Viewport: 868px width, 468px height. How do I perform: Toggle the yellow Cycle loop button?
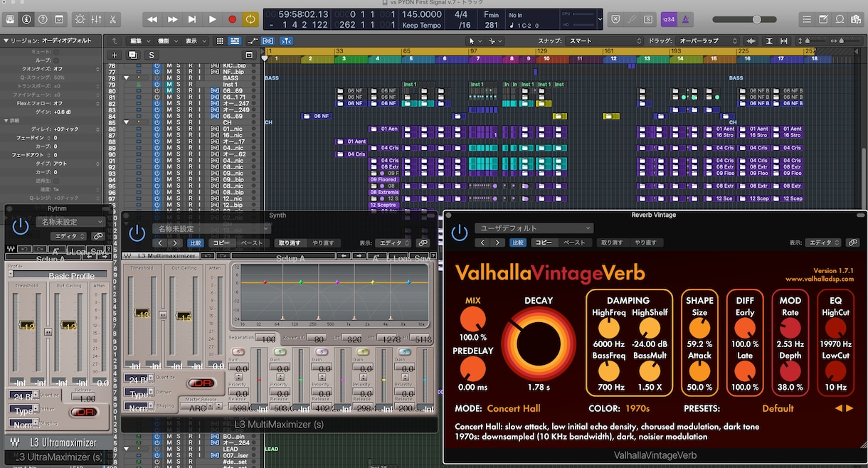click(x=250, y=19)
